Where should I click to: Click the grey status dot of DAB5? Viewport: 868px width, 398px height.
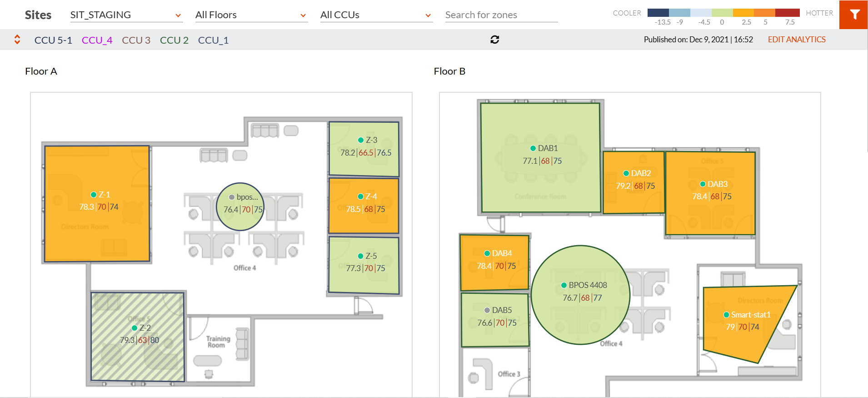[x=487, y=310]
